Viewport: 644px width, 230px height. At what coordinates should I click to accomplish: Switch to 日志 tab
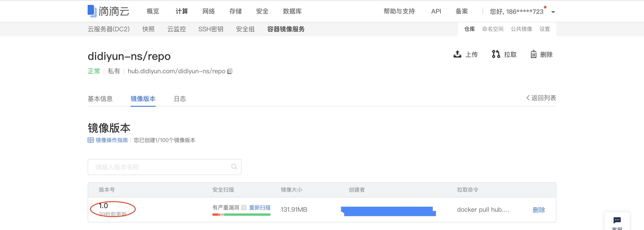point(180,99)
